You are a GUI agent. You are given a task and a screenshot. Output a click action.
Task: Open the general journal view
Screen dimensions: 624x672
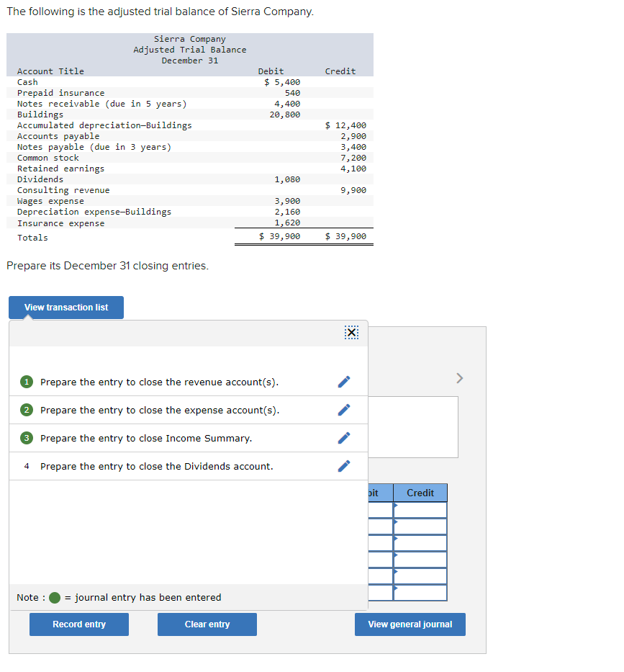pos(410,624)
